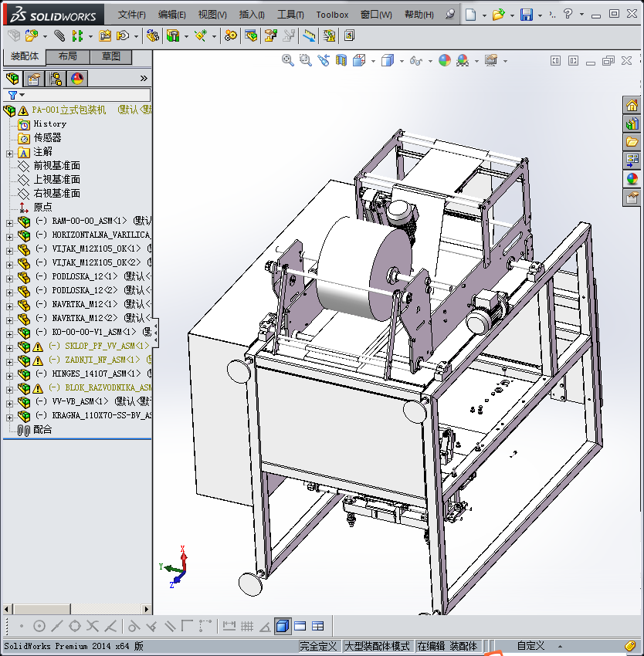Select the 装配体 tab

[x=24, y=56]
